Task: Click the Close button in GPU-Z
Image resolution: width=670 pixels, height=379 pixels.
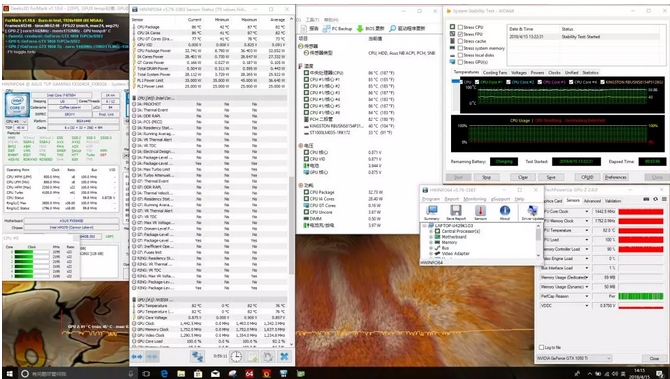Action: point(654,358)
